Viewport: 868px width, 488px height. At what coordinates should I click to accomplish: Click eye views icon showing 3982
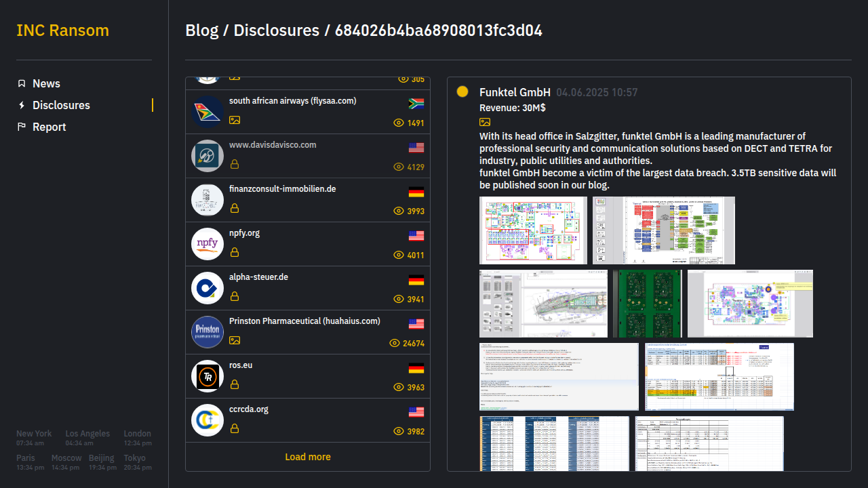click(x=399, y=432)
